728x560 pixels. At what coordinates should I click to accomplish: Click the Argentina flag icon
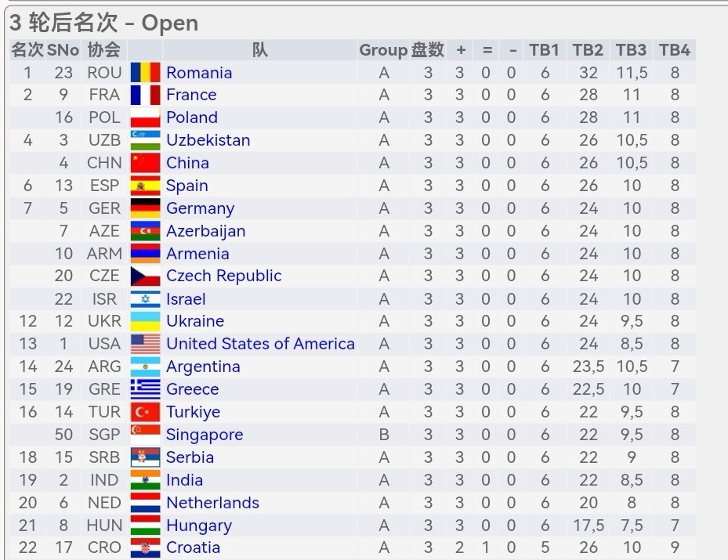pos(145,367)
